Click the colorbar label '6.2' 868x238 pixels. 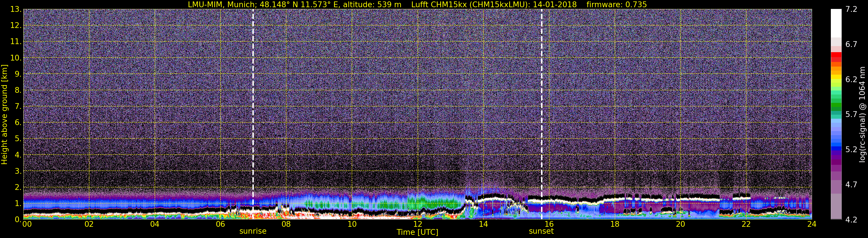point(851,79)
